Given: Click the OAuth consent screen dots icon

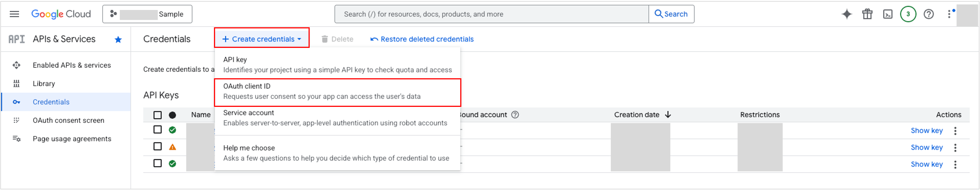Looking at the screenshot, I should [16, 120].
